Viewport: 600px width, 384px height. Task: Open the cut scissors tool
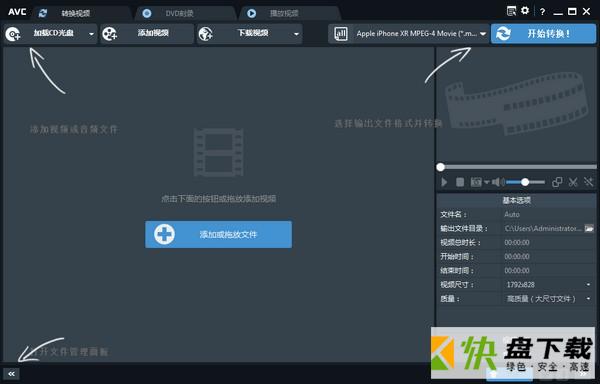tap(573, 182)
